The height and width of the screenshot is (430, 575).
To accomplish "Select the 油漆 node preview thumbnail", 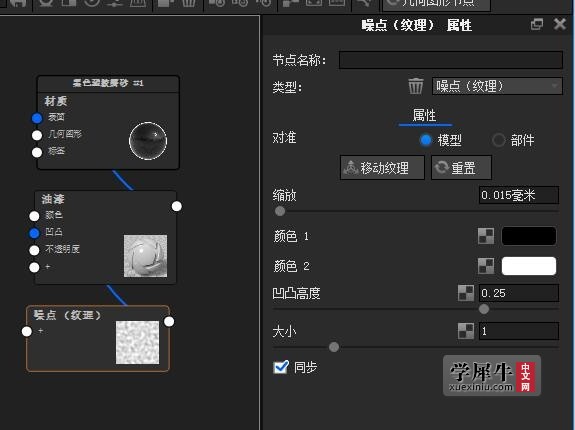I will point(146,256).
